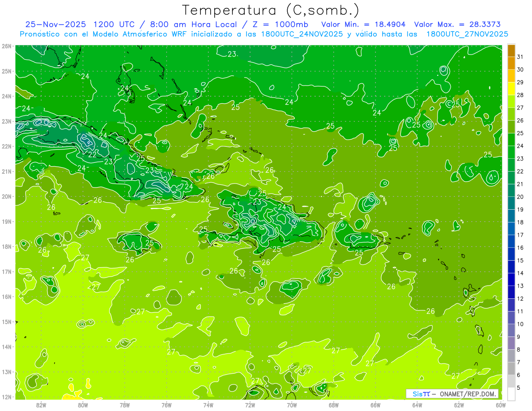Click the "Sis" logo in credit box

point(418,394)
